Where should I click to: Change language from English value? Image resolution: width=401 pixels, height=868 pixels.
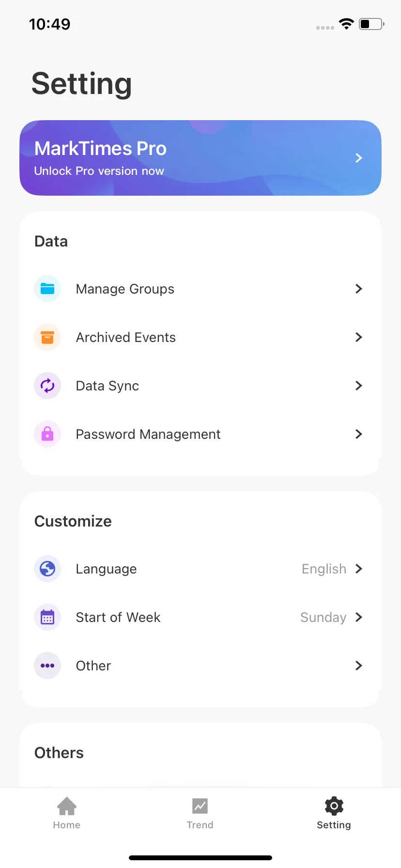click(324, 569)
